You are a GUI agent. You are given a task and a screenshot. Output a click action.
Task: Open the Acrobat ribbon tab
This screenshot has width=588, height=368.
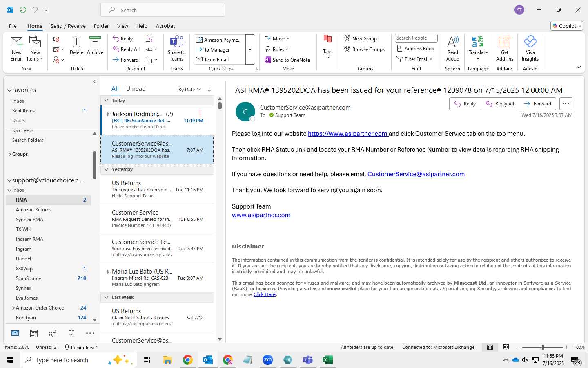pyautogui.click(x=165, y=26)
